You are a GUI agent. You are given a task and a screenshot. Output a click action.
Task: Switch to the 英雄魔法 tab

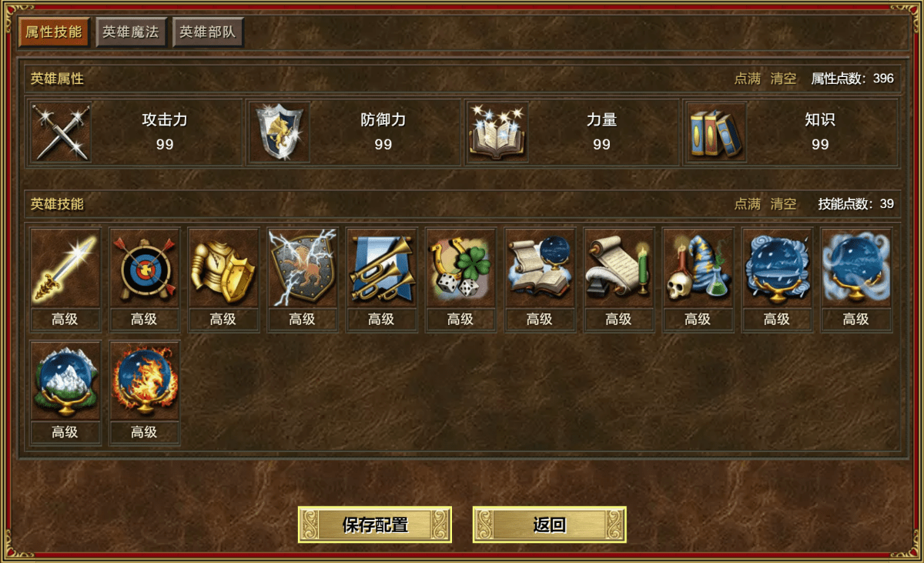(x=131, y=32)
